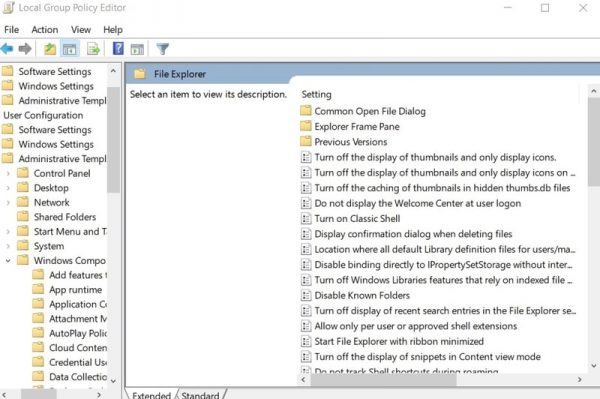
Task: Expand the Network tree node
Action: pos(8,202)
